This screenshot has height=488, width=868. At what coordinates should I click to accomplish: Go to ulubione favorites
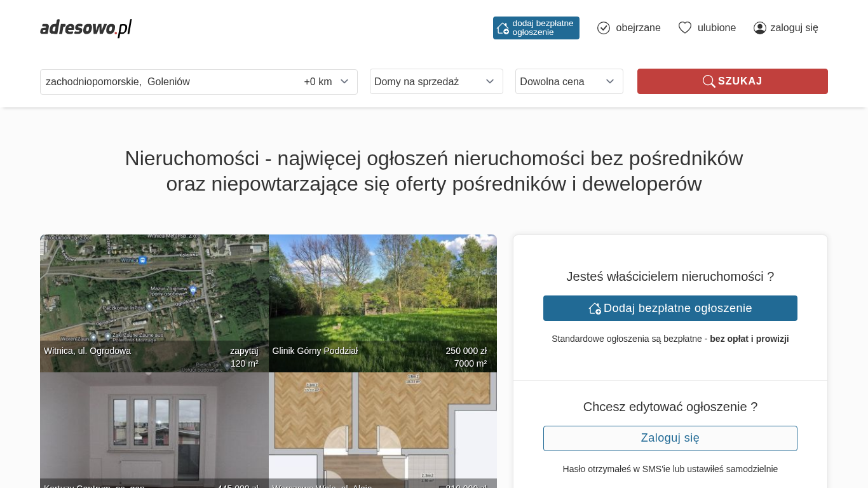[716, 28]
